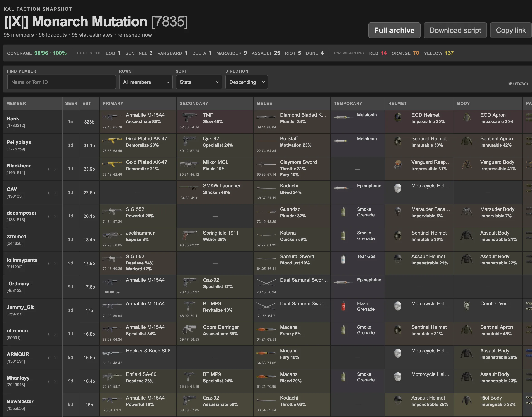Image resolution: width=532 pixels, height=417 pixels.
Task: Click -Ordinary-'s Dual Samurai Swords icon
Action: (266, 282)
